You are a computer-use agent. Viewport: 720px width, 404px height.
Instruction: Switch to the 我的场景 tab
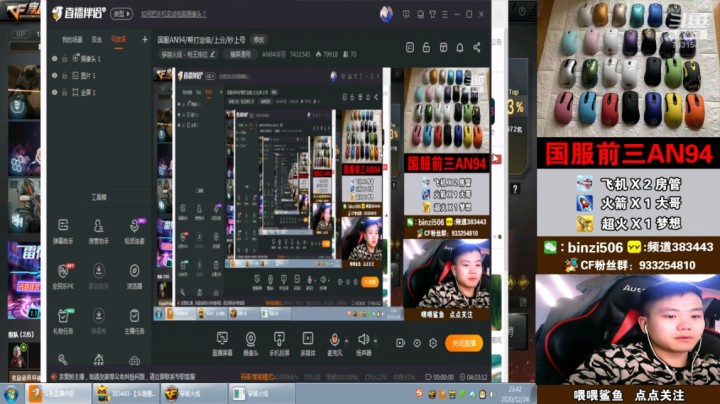[72, 39]
